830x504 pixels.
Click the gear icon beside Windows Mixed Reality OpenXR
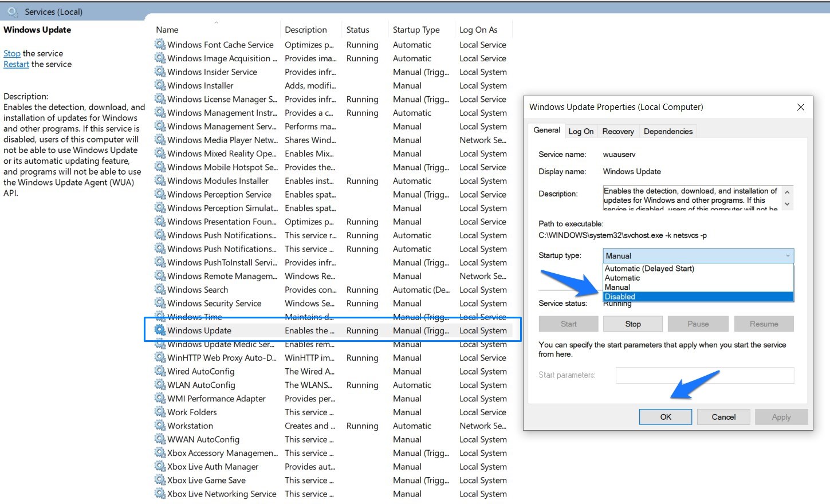click(160, 153)
